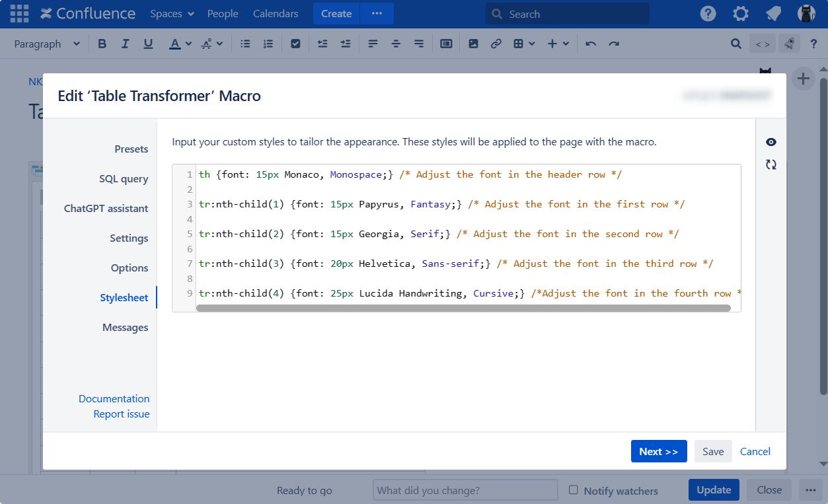Insert a link using the chain icon
The height and width of the screenshot is (504, 828).
[496, 44]
